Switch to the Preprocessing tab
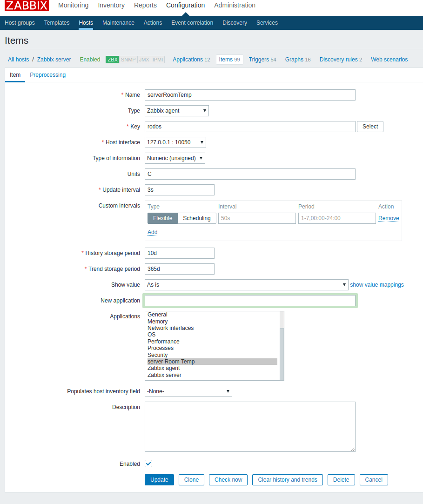This screenshot has width=423, height=504. pos(48,75)
